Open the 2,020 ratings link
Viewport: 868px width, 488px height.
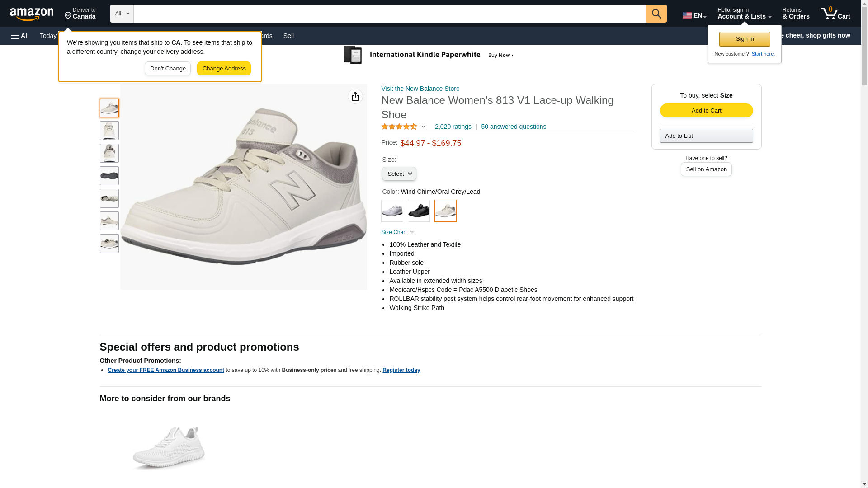pyautogui.click(x=453, y=127)
